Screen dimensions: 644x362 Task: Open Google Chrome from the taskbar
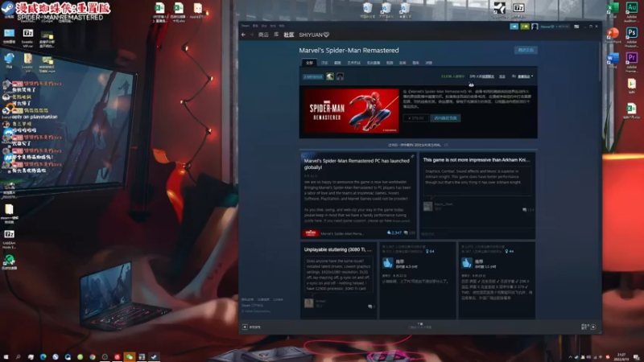click(x=93, y=357)
